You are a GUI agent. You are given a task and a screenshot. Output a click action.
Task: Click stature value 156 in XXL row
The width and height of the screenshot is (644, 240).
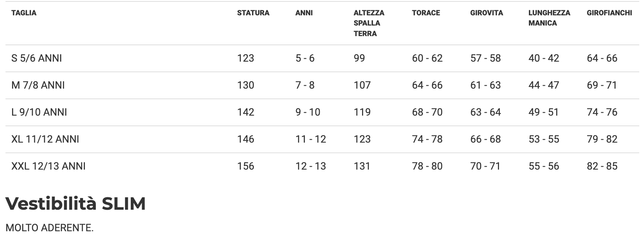pyautogui.click(x=246, y=166)
